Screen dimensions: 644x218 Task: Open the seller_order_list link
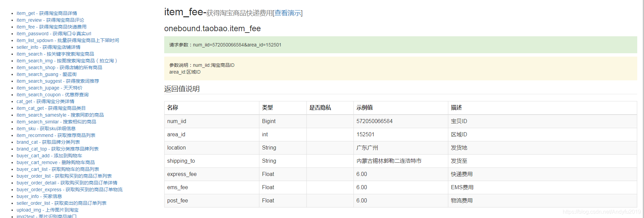pos(62,203)
